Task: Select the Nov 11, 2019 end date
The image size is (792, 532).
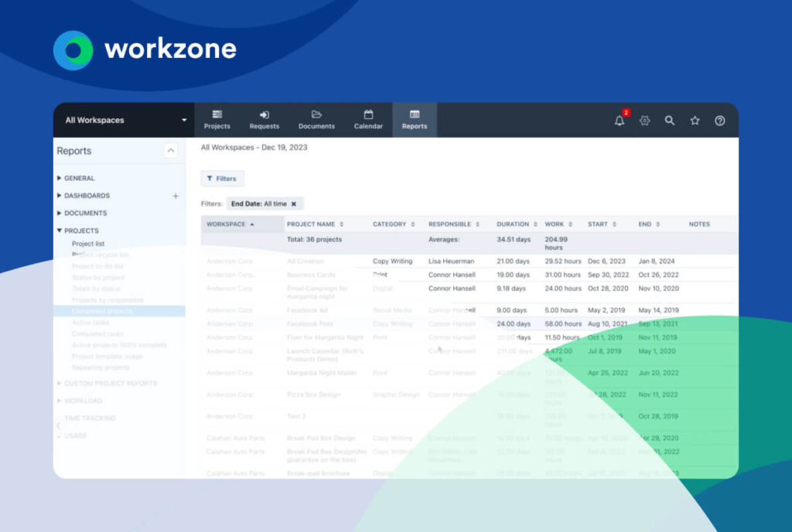Action: point(657,338)
